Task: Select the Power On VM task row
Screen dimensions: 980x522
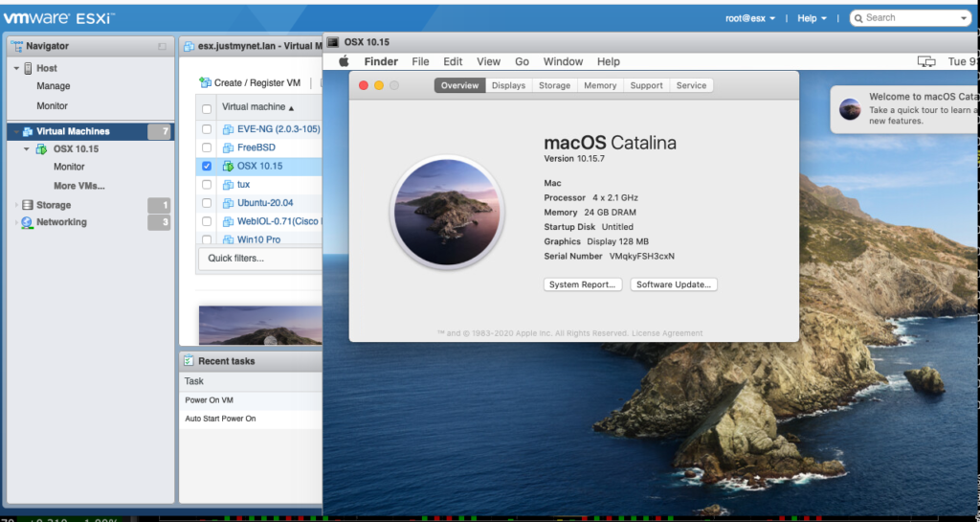Action: coord(251,400)
